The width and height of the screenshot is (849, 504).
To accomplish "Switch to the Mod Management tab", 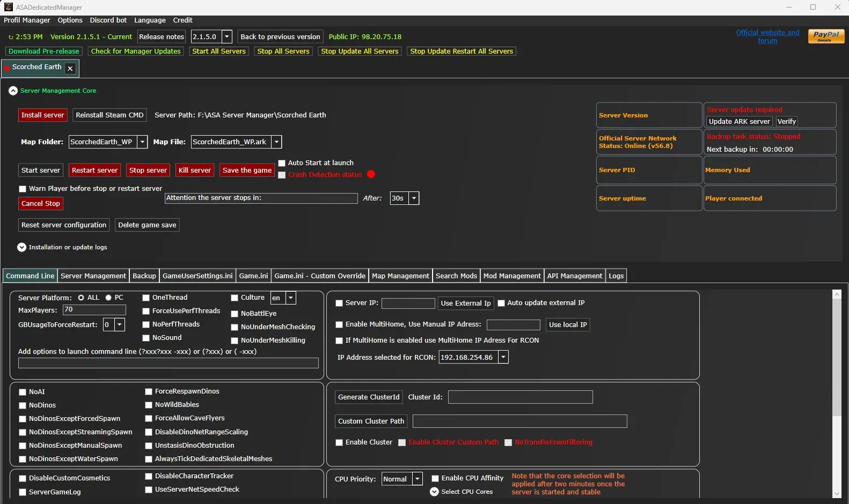I will point(512,276).
